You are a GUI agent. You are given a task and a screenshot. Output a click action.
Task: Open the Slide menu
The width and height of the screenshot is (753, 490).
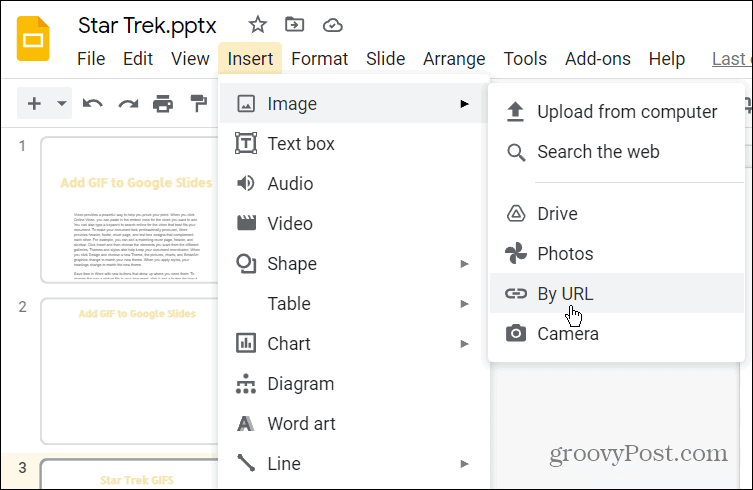[385, 59]
